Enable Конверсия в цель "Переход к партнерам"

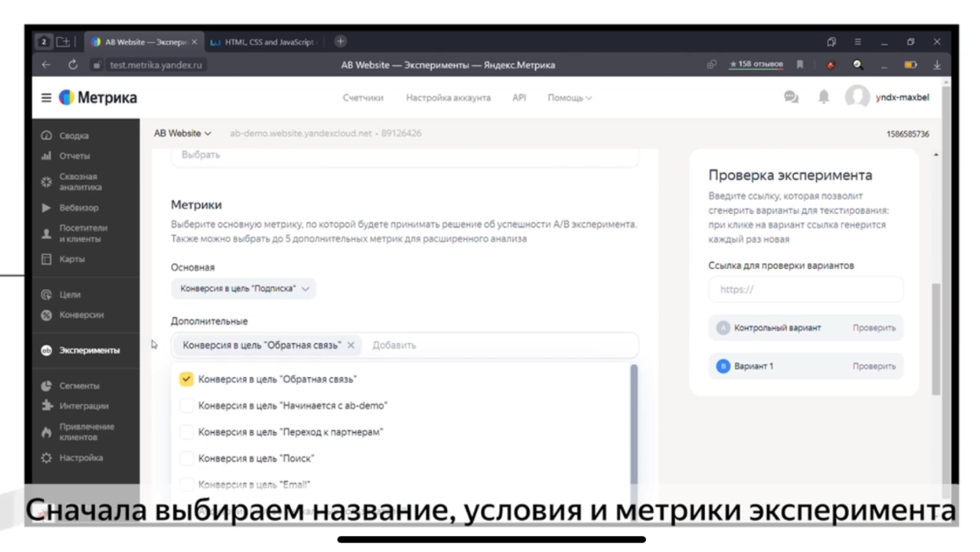tap(186, 432)
